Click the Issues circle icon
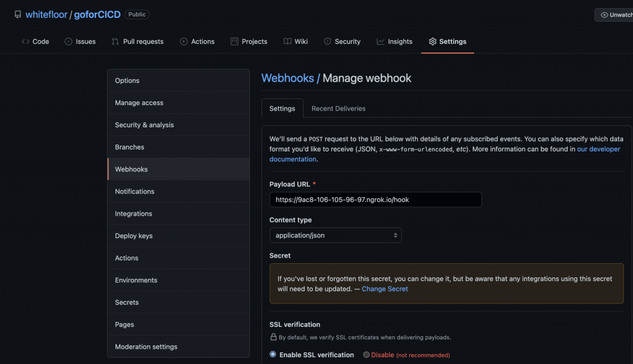Image resolution: width=633 pixels, height=364 pixels. click(x=69, y=41)
